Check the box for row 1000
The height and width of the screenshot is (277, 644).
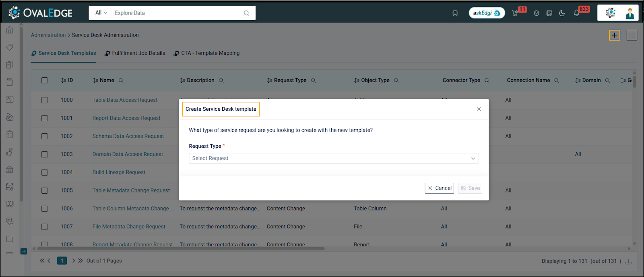coord(45,100)
